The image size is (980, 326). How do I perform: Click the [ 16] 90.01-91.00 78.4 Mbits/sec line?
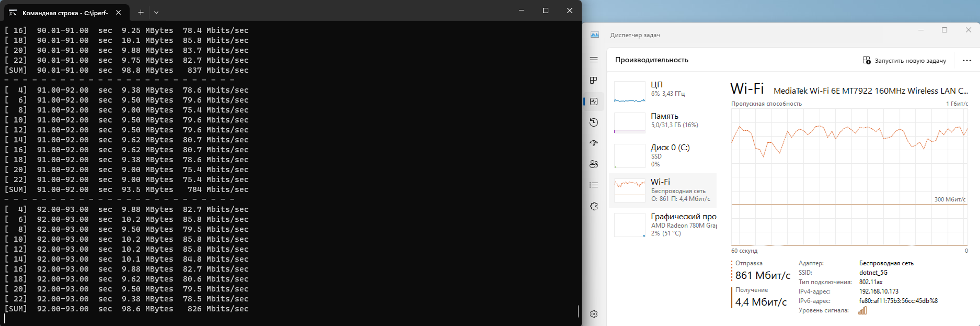point(126,30)
